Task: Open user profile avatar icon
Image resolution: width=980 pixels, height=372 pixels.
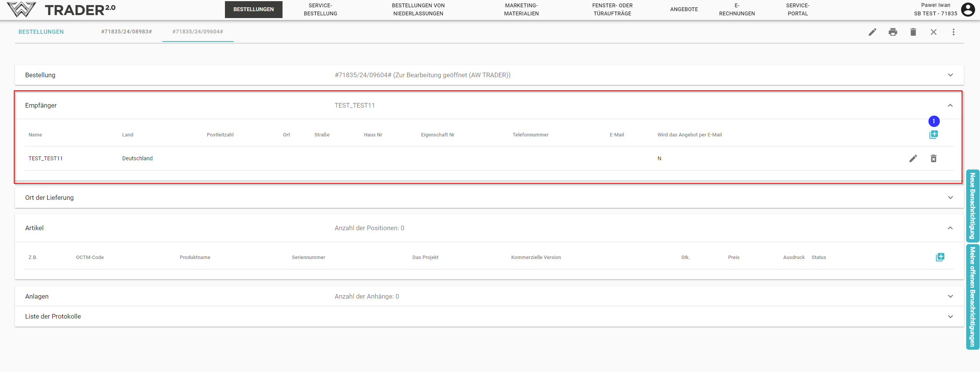Action: 968,9
